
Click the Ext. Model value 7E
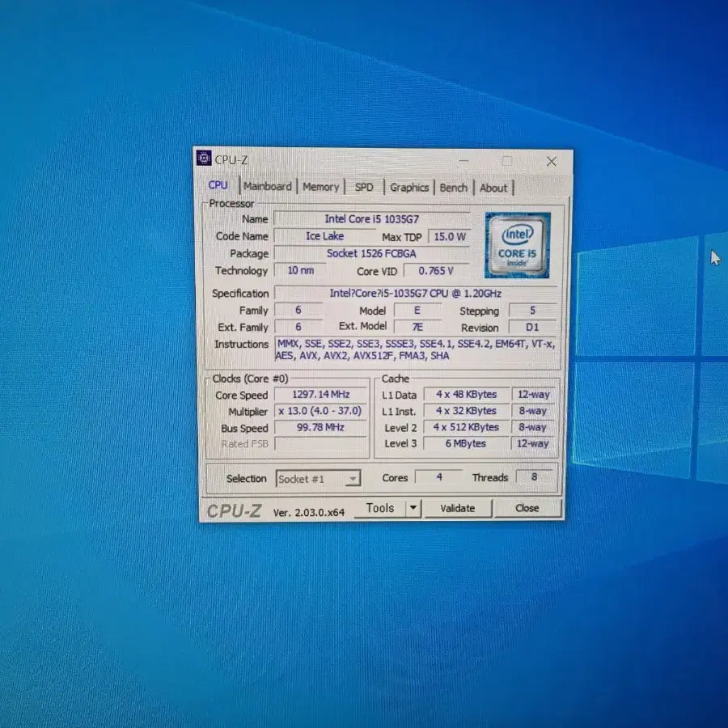coord(417,327)
